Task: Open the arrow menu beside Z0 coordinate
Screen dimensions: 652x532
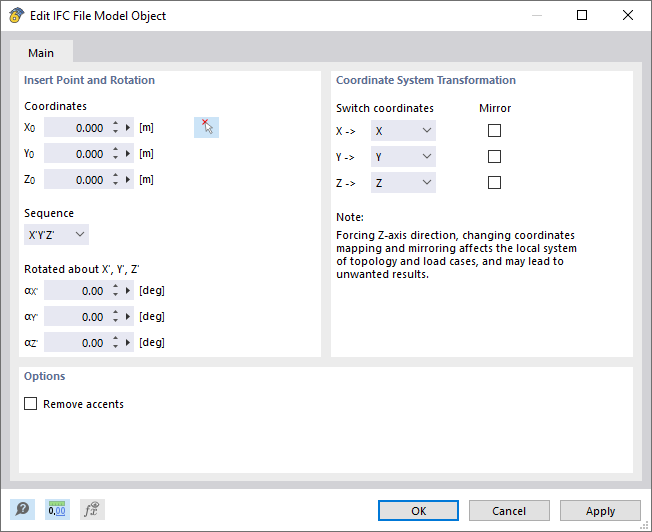Action: point(128,180)
